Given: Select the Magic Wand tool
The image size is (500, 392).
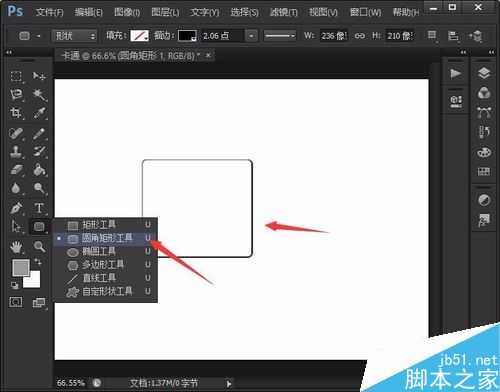Looking at the screenshot, I should click(39, 95).
